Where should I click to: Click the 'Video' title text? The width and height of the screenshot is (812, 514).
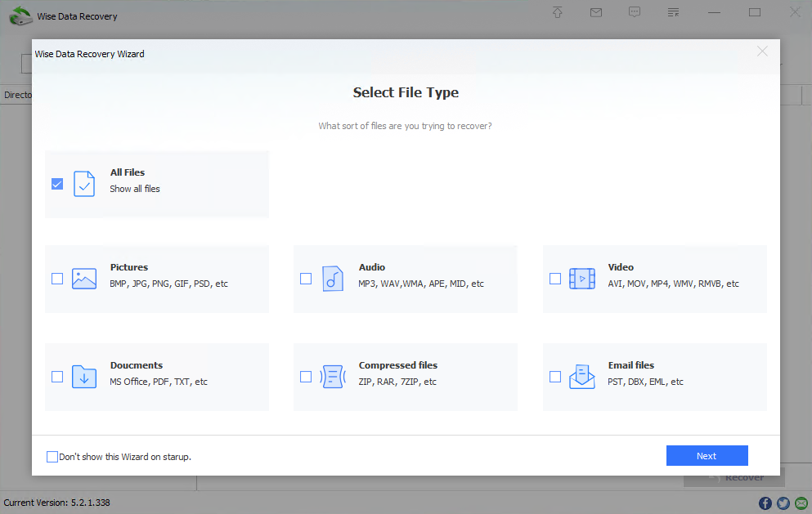621,267
